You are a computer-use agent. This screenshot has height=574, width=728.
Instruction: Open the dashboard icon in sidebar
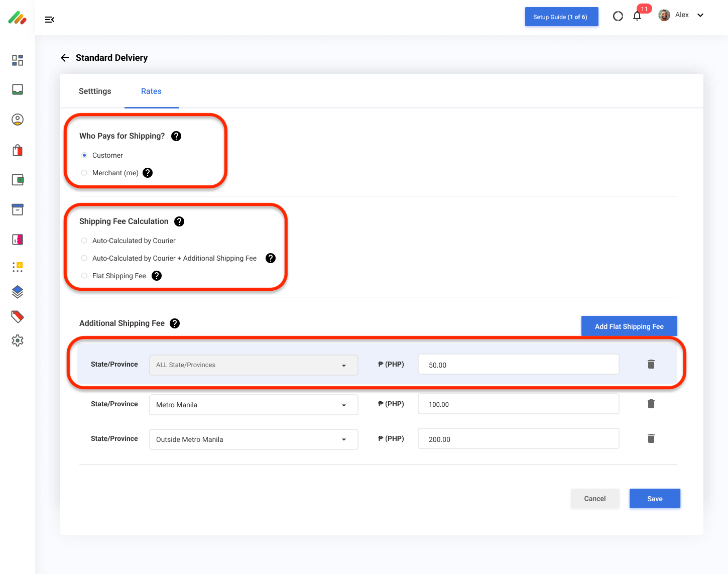pos(18,60)
